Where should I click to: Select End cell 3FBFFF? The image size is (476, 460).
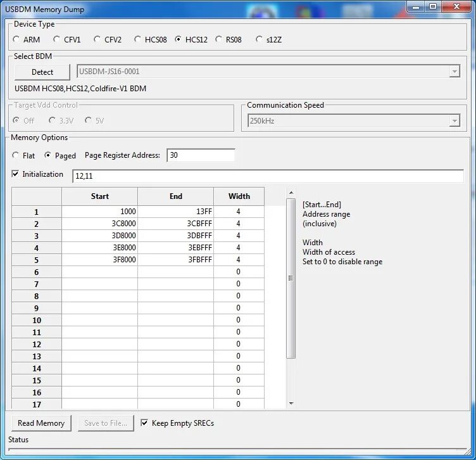click(x=176, y=260)
